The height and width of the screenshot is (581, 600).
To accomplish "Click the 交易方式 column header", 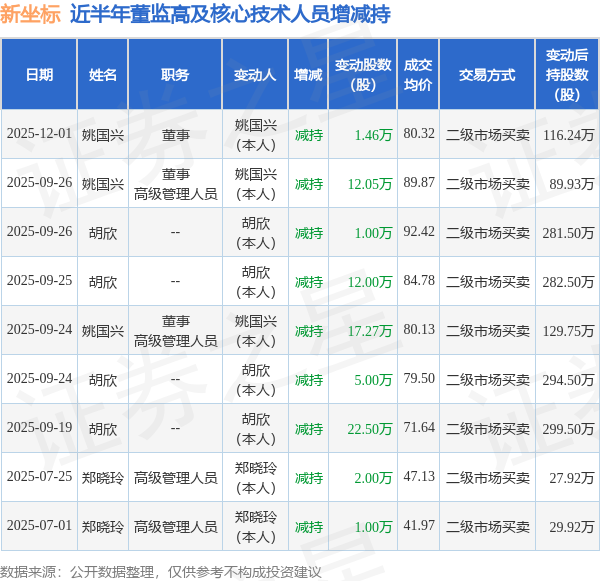I will click(x=487, y=75).
